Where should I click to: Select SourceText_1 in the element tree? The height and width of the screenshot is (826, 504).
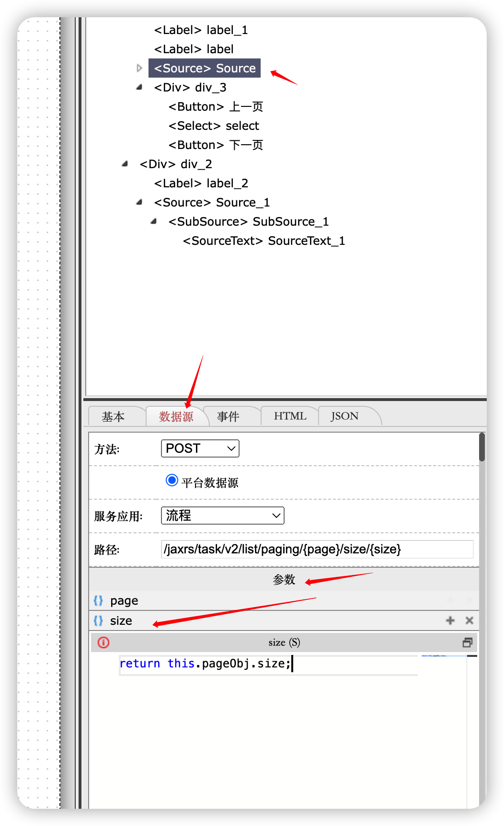click(x=264, y=241)
